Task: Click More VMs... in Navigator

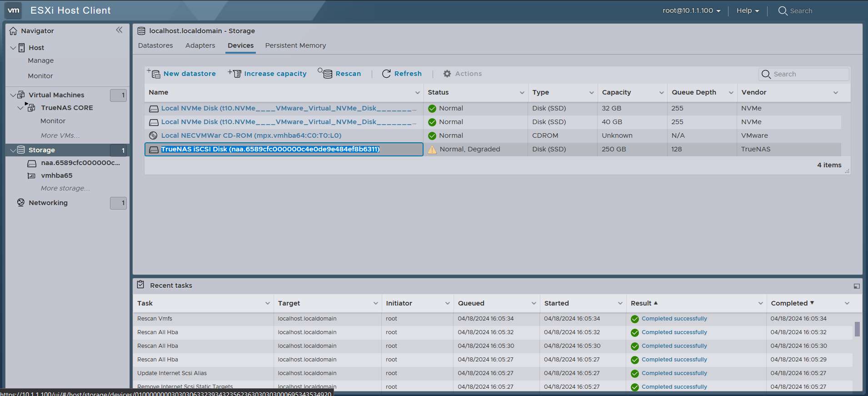Action: [x=60, y=135]
